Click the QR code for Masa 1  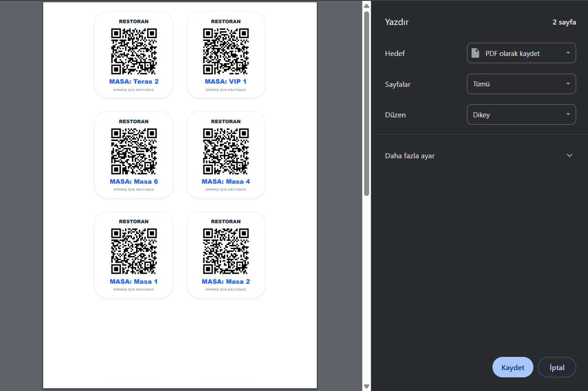point(134,251)
